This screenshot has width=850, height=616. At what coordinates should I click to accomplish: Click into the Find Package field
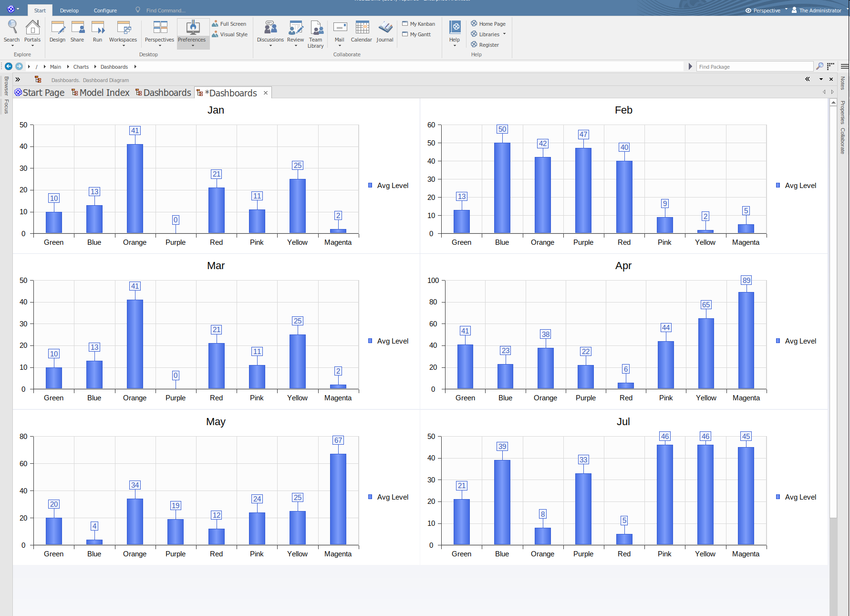click(x=754, y=67)
